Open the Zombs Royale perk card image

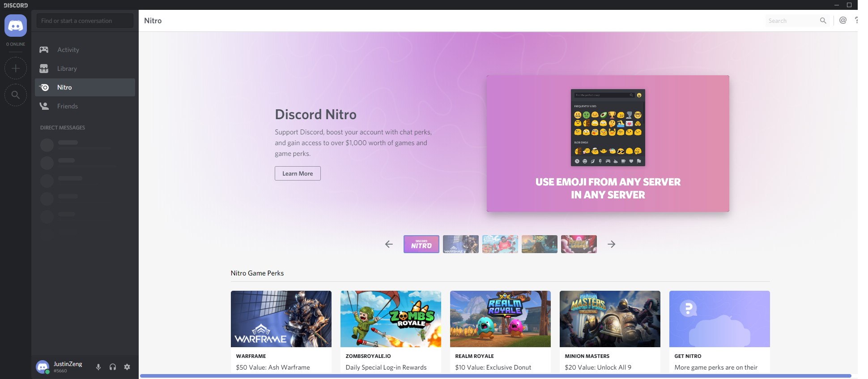tap(391, 319)
